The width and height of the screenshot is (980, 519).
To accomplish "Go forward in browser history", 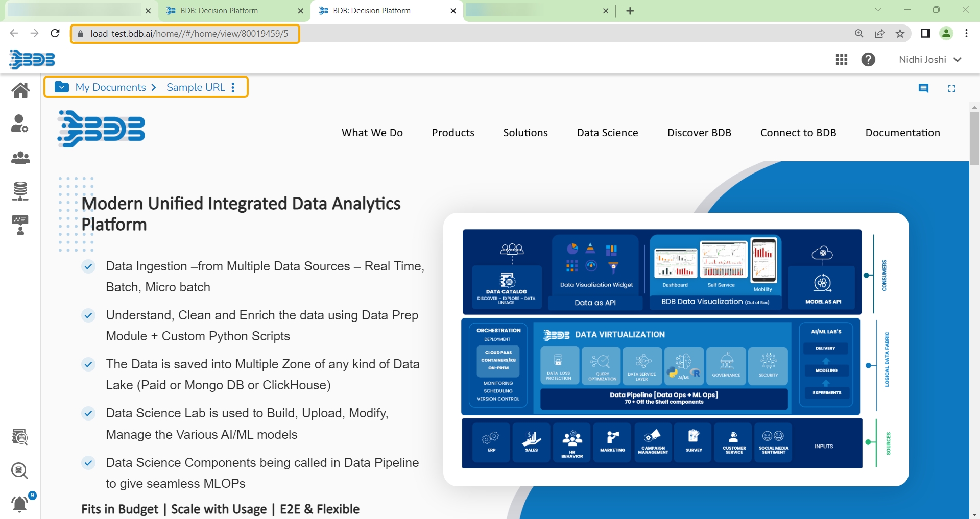I will 34,33.
